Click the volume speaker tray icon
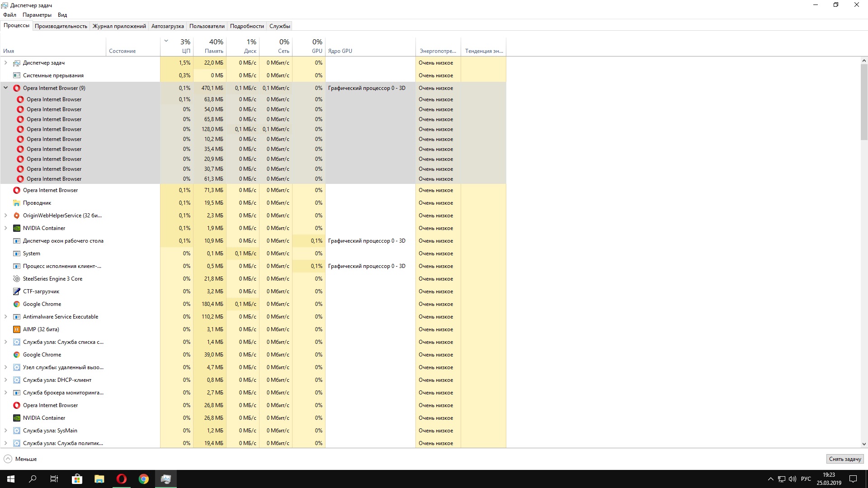This screenshot has height=488, width=868. click(793, 479)
